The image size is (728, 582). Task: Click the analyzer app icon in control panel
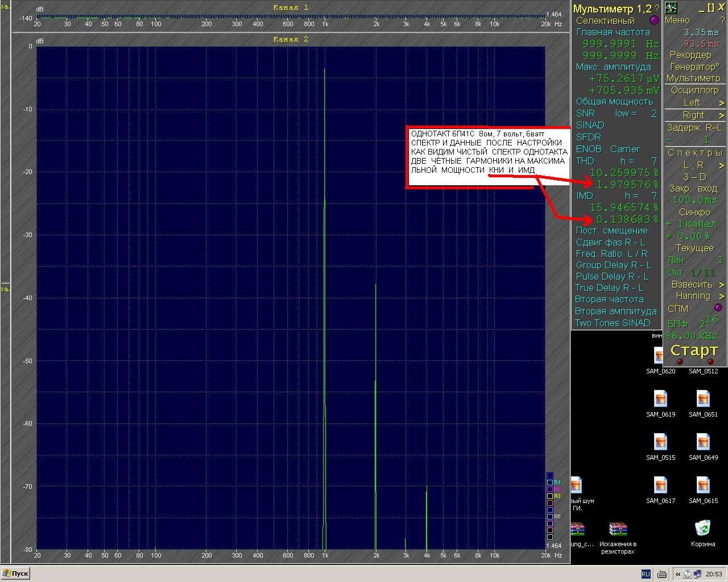pyautogui.click(x=671, y=8)
